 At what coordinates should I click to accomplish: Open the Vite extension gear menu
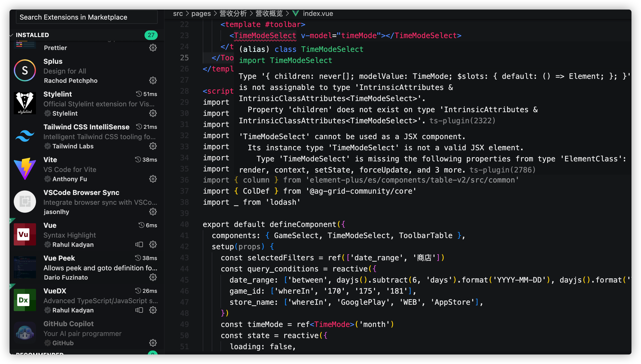pos(153,179)
